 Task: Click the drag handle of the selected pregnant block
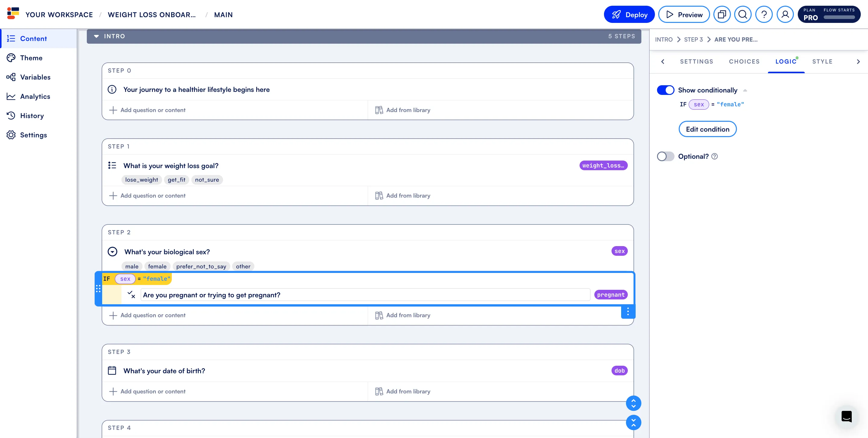click(98, 289)
